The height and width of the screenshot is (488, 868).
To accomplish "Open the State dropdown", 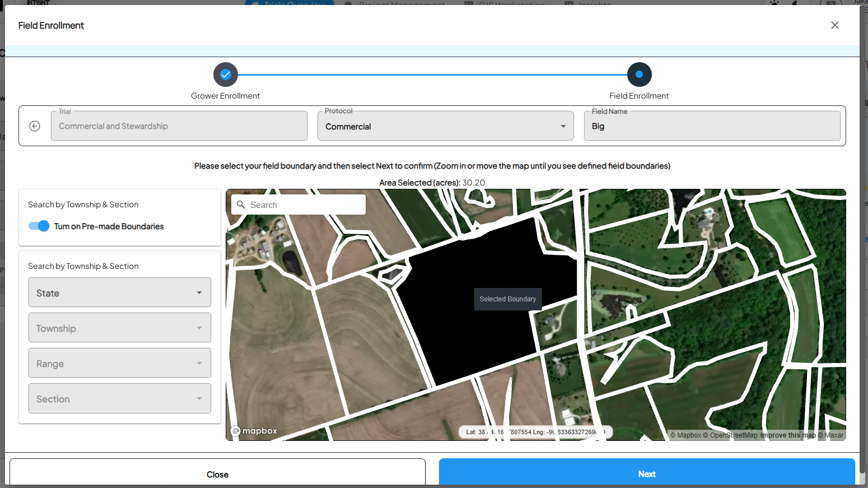I will pyautogui.click(x=120, y=292).
